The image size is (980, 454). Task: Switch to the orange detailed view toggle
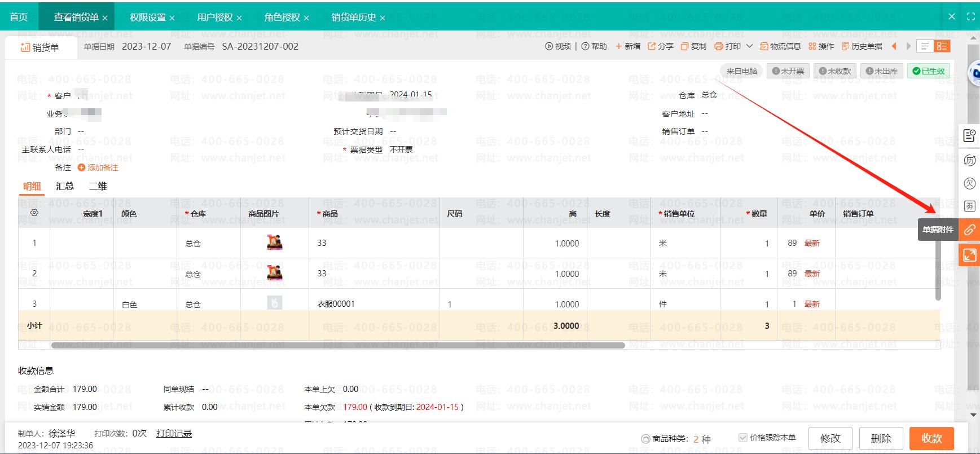[942, 46]
